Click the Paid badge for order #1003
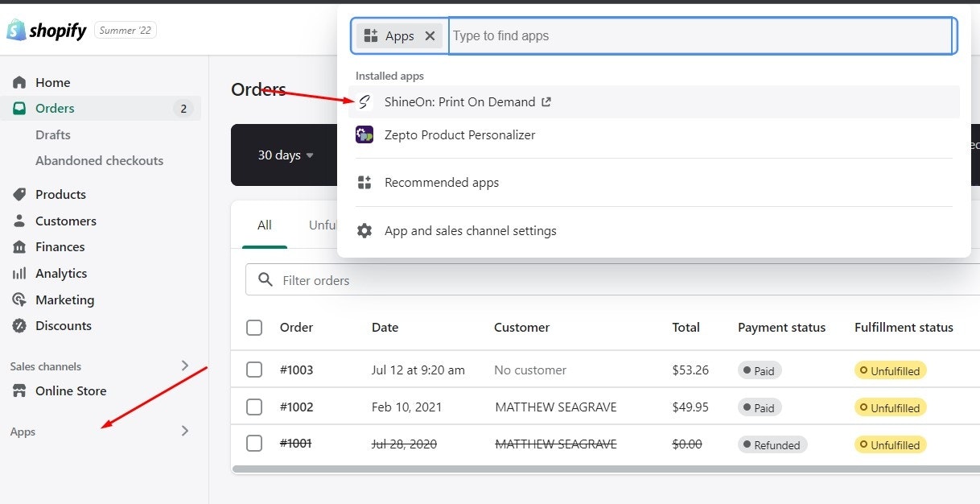 point(760,370)
